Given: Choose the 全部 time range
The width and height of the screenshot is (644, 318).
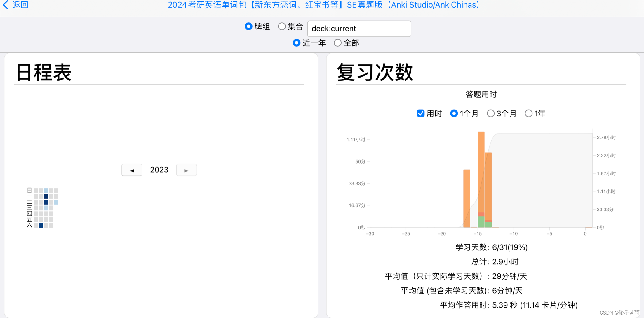Looking at the screenshot, I should click(337, 43).
